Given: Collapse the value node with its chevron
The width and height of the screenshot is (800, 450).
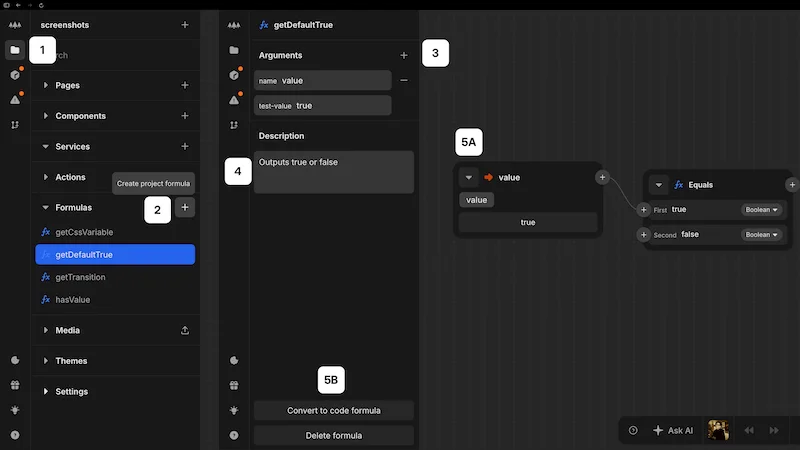Looking at the screenshot, I should click(x=468, y=178).
